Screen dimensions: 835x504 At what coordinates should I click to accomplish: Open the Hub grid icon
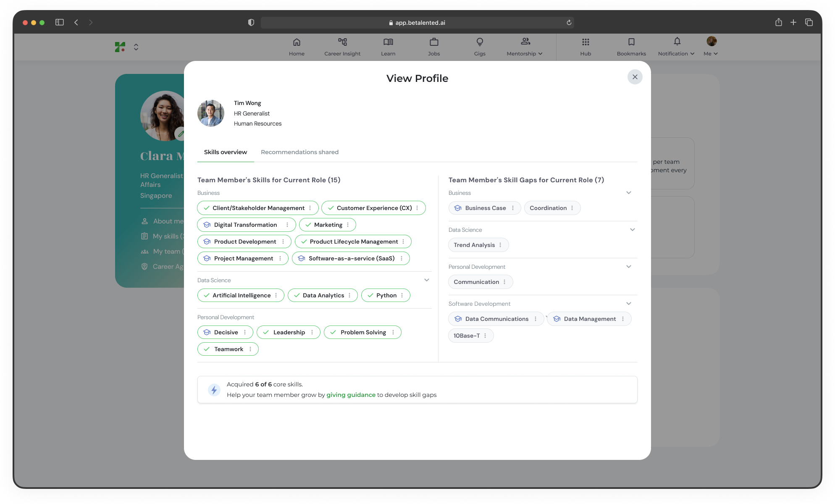pos(586,42)
